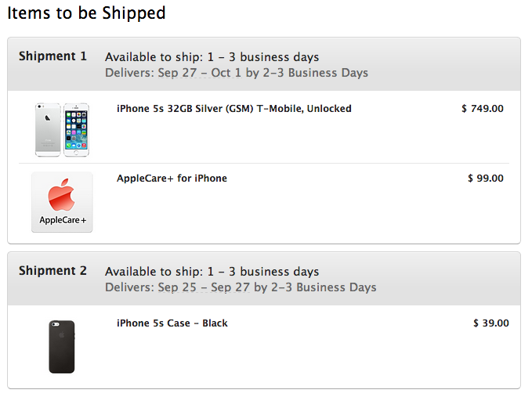Click the Items to be Shipped heading
532x397 pixels.
tap(86, 13)
